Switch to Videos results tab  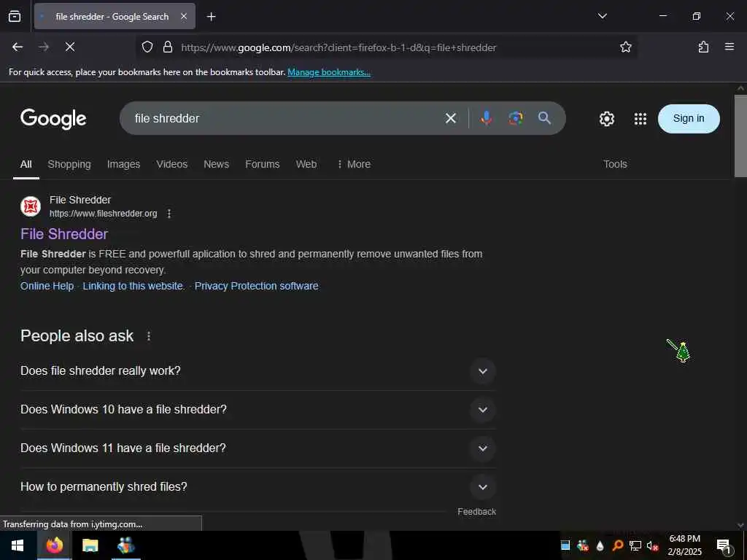point(172,164)
